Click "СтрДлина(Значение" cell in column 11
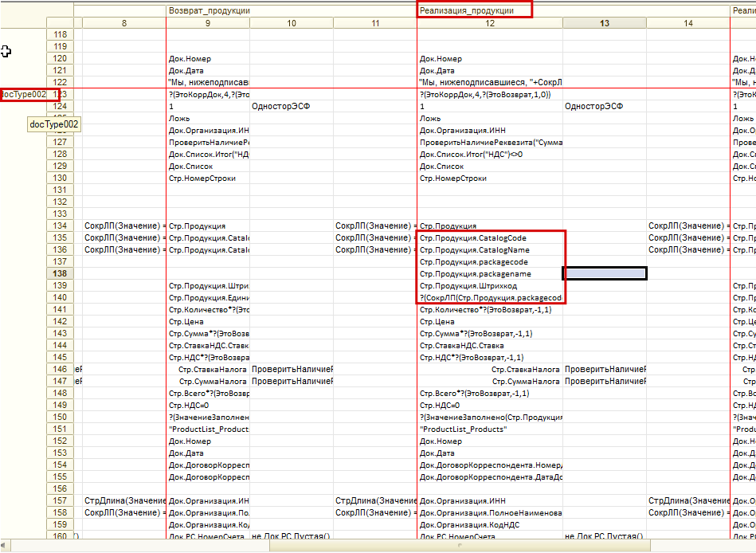756x553 pixels. point(375,500)
